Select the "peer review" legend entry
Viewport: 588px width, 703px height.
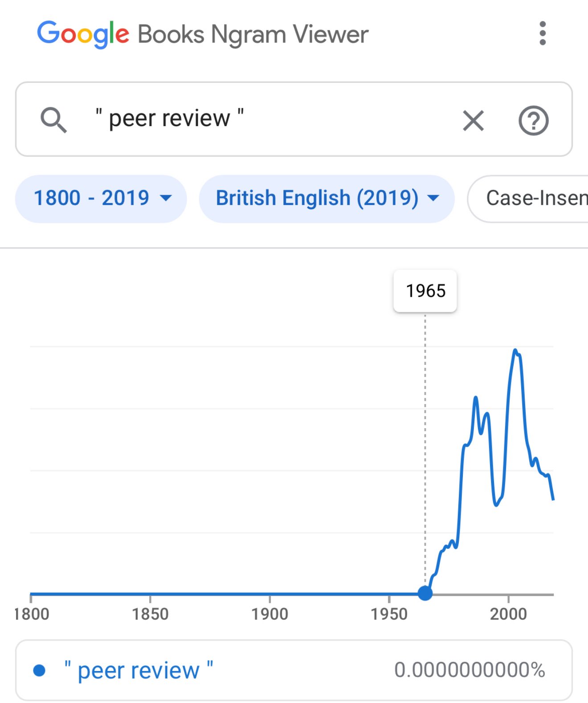[x=139, y=670]
